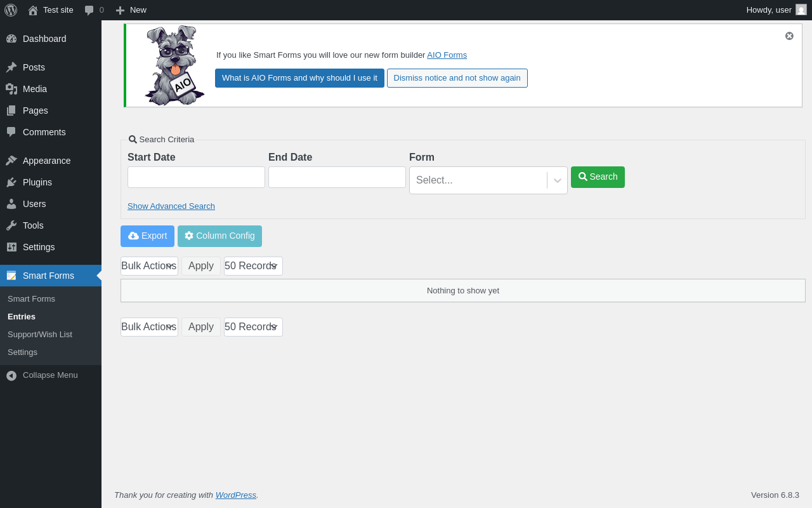Click the Users person icon

pyautogui.click(x=11, y=204)
